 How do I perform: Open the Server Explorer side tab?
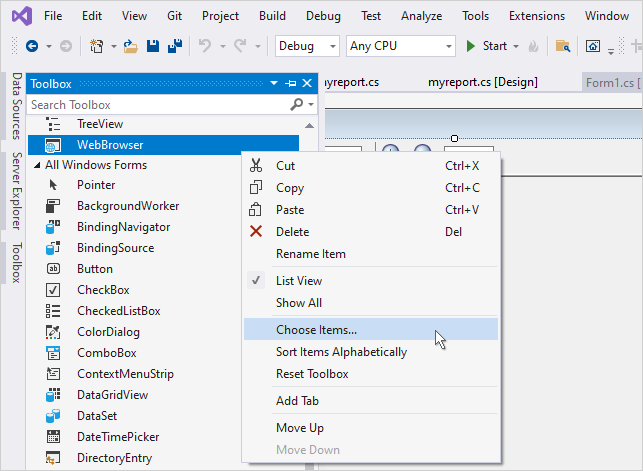pyautogui.click(x=16, y=190)
